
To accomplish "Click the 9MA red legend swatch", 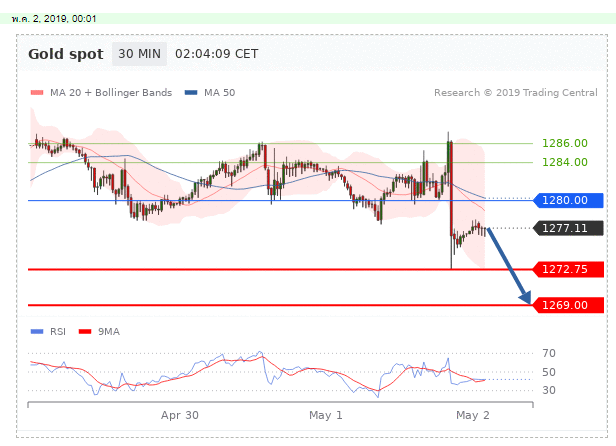I will [x=85, y=332].
